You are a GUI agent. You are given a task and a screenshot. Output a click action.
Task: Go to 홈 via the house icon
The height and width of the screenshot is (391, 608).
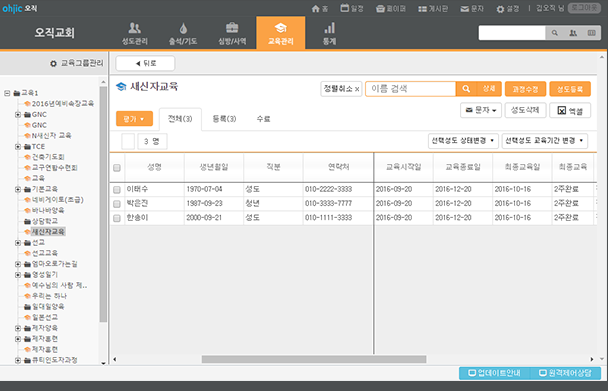(x=316, y=9)
